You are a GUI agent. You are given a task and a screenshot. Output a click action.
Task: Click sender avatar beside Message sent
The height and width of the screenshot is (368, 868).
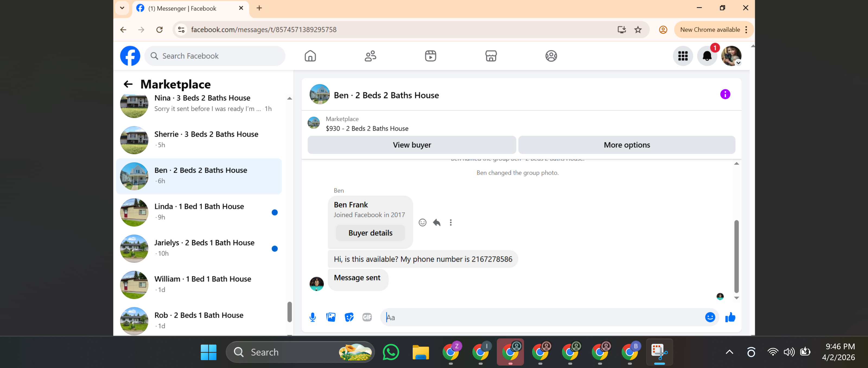pos(316,284)
